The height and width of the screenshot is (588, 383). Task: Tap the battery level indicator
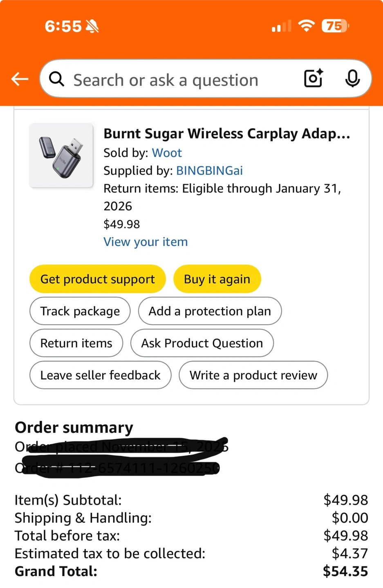335,26
